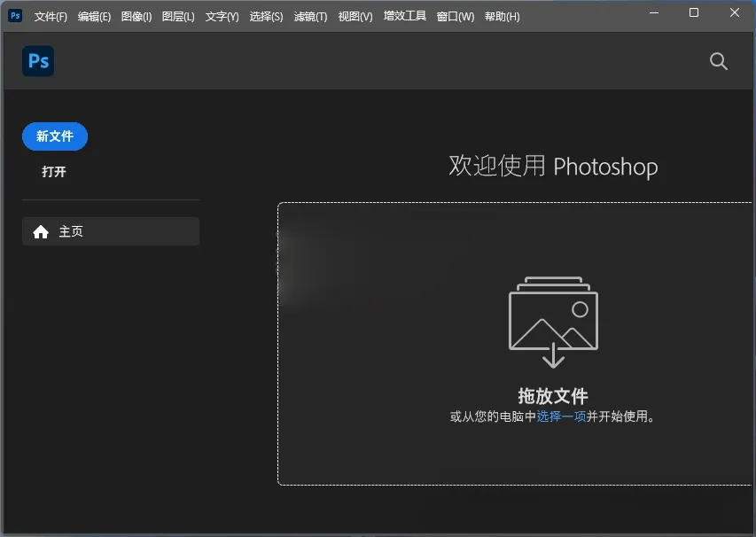The image size is (756, 537).
Task: Open the 帮助(H) menu
Action: pos(502,16)
